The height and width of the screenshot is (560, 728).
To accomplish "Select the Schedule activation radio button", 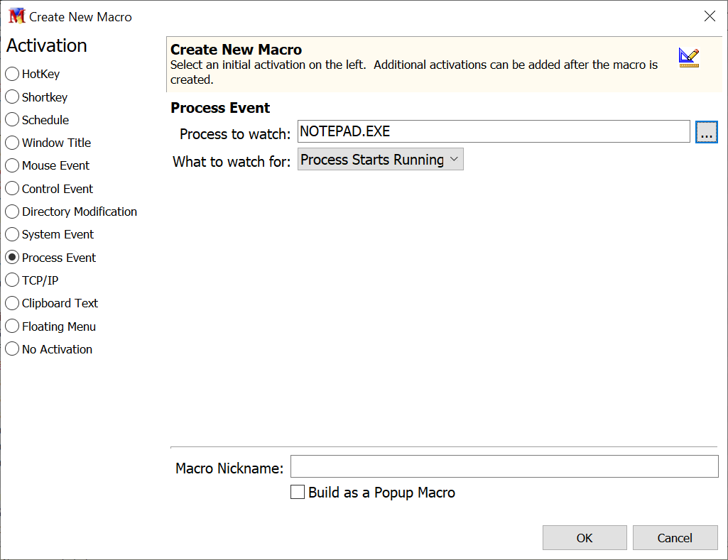I will tap(12, 120).
